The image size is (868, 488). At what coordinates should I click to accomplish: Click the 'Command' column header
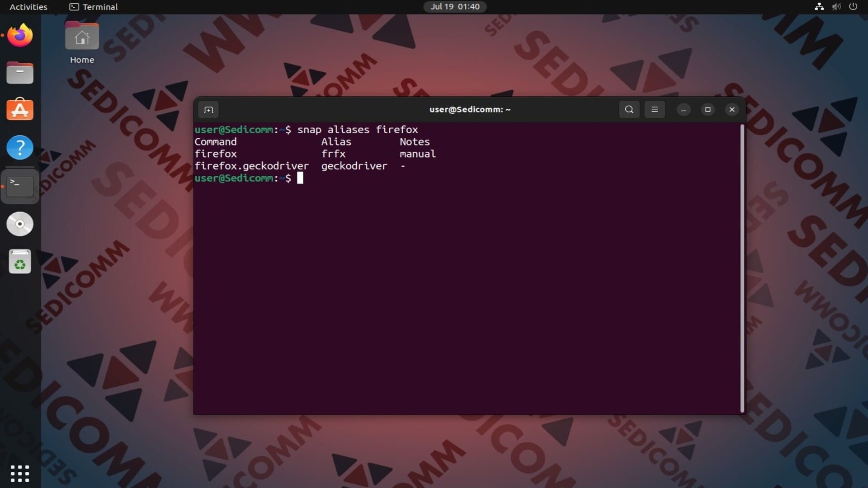point(215,142)
